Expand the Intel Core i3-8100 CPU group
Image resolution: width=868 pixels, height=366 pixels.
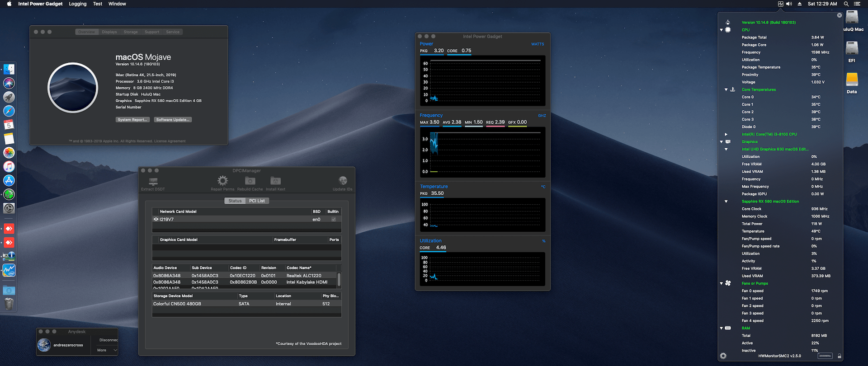[726, 134]
